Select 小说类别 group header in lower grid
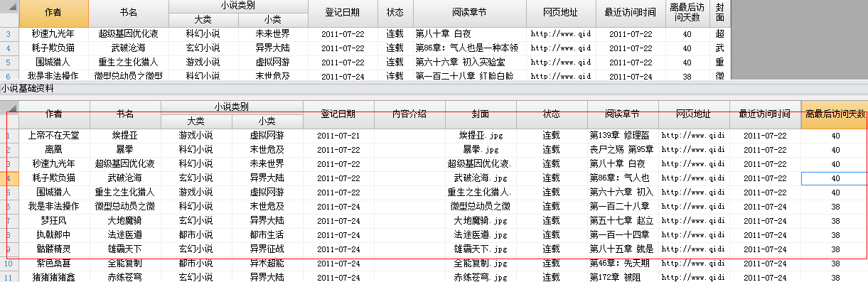Viewport: 868px width, 282px height. tap(232, 107)
